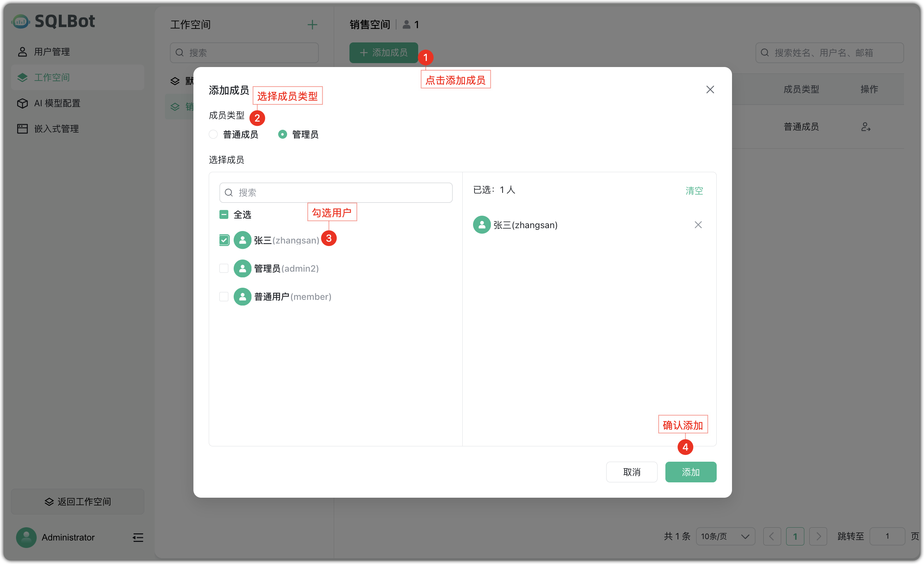Check the 管理员(admin2) checkbox
Viewport: 924px width, 564px height.
click(224, 268)
